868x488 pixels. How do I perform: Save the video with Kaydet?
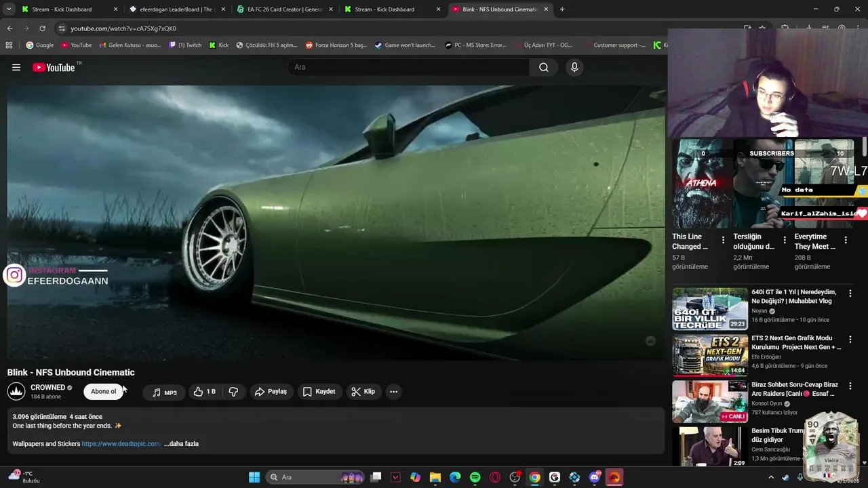click(319, 392)
